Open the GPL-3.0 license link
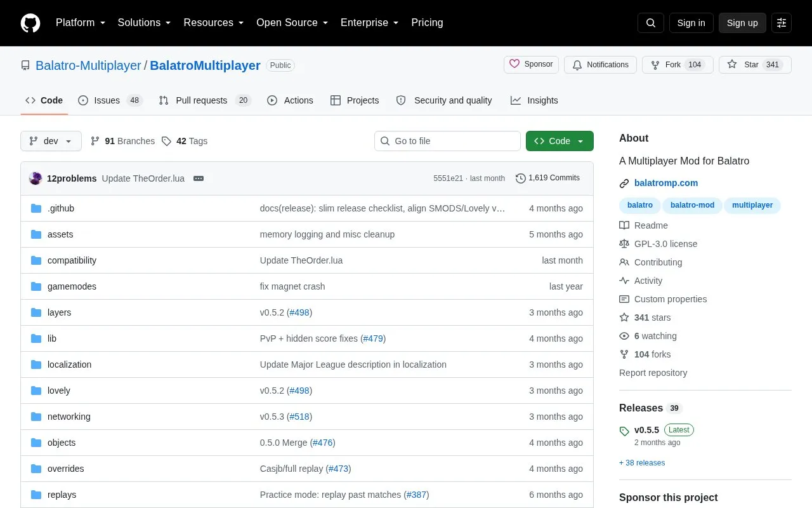Screen dimensions: 812x508 click(x=658, y=244)
